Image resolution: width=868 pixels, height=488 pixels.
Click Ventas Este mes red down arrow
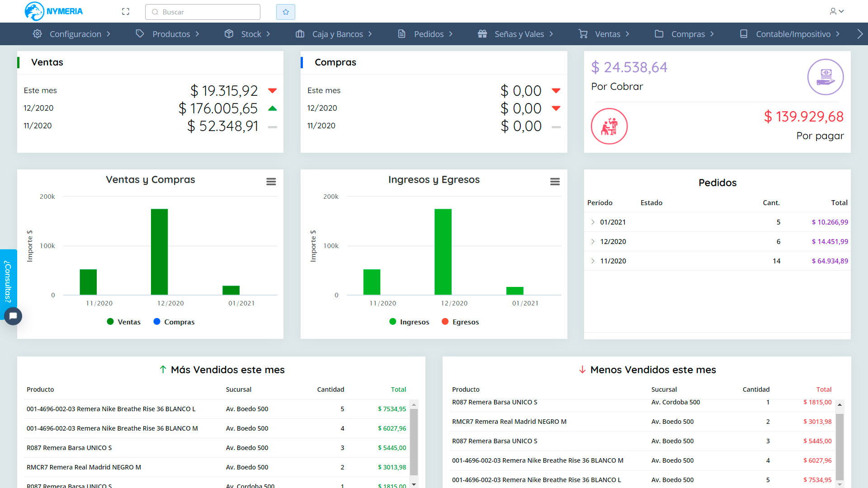click(x=272, y=90)
